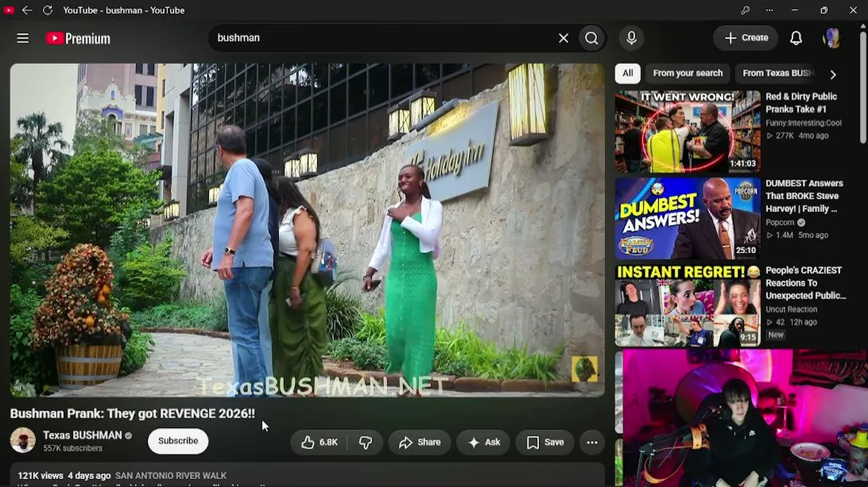868x487 pixels.
Task: Open the 'Popcorn' channel name
Action: pyautogui.click(x=780, y=223)
